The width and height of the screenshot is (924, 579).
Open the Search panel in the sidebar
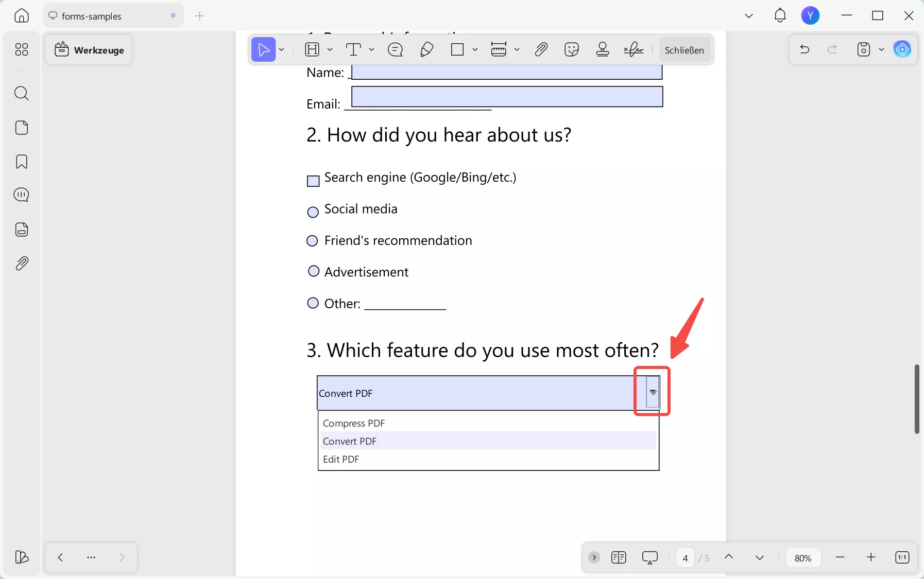coord(22,93)
